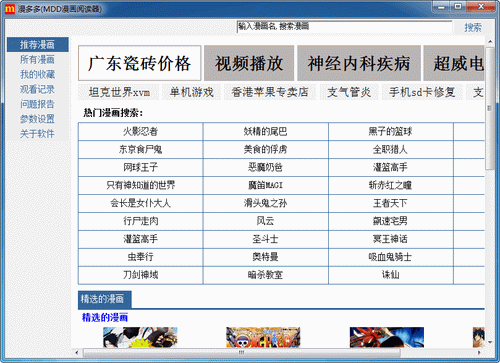Select 黑子的篮球 in the popular list
The width and height of the screenshot is (500, 363).
click(x=391, y=131)
